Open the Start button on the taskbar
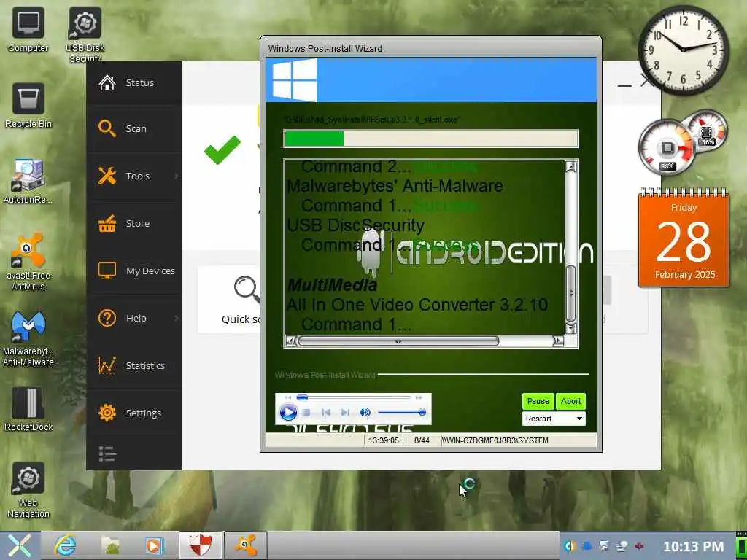The image size is (747, 560). pyautogui.click(x=20, y=545)
